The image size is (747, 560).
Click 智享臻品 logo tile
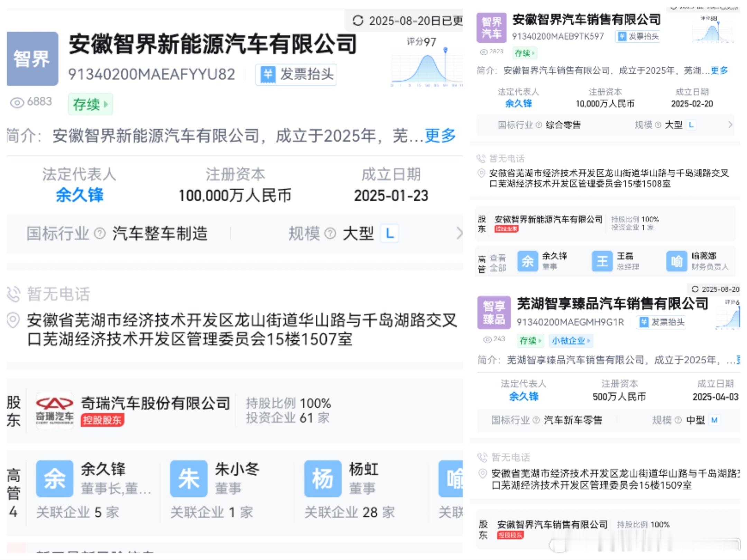494,312
